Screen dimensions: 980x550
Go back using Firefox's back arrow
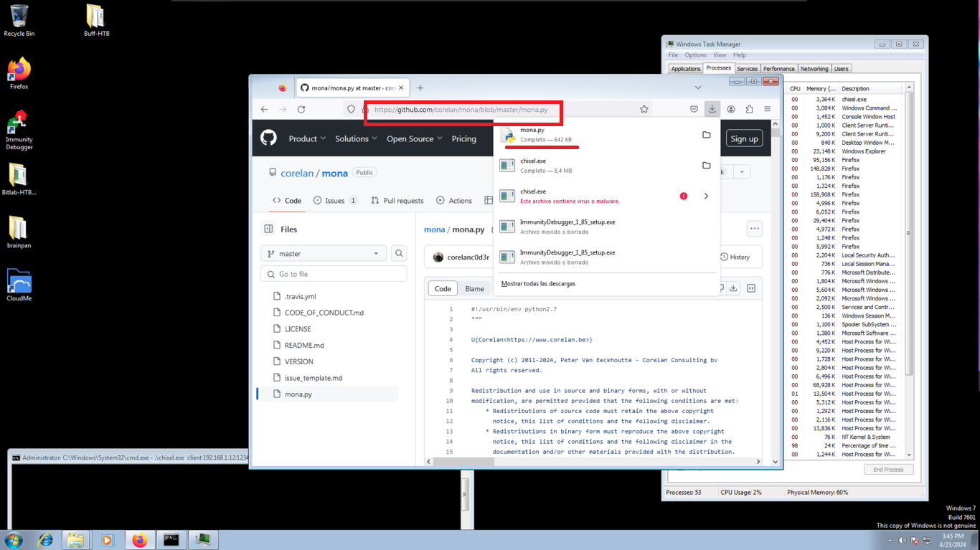(x=264, y=109)
